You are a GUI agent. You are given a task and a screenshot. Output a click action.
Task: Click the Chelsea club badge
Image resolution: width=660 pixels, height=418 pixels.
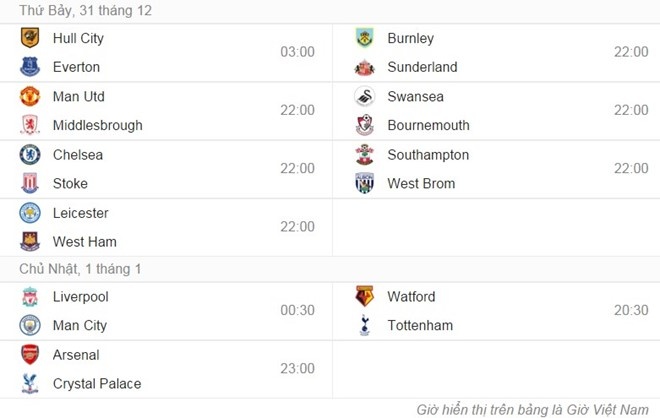point(30,155)
